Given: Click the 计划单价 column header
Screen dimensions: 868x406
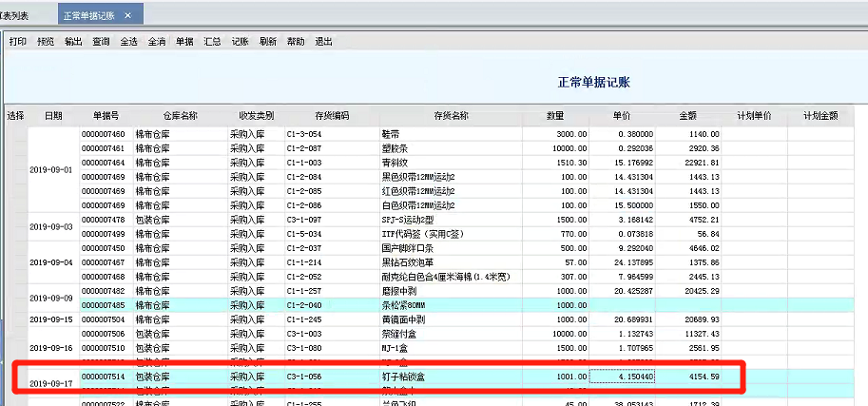Looking at the screenshot, I should [x=754, y=116].
